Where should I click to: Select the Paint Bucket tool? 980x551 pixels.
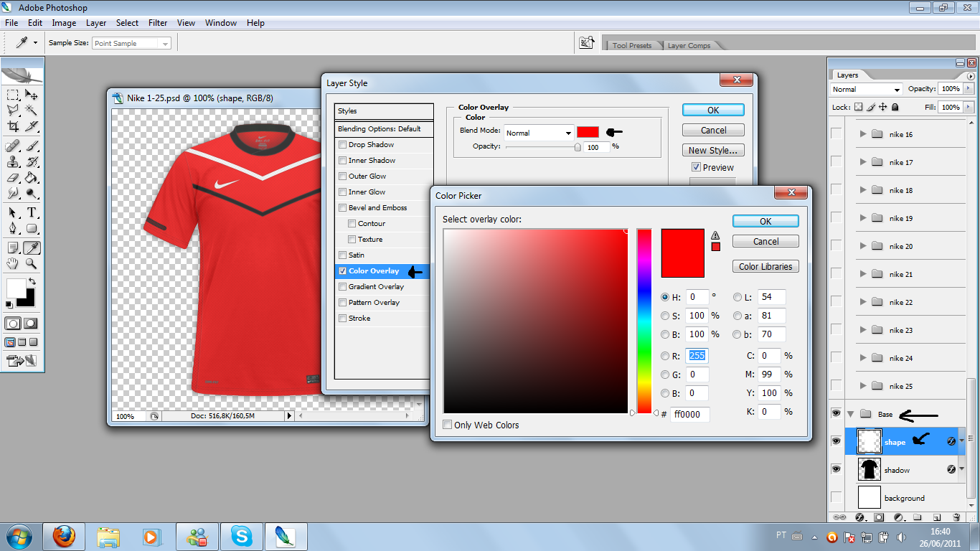pyautogui.click(x=32, y=177)
